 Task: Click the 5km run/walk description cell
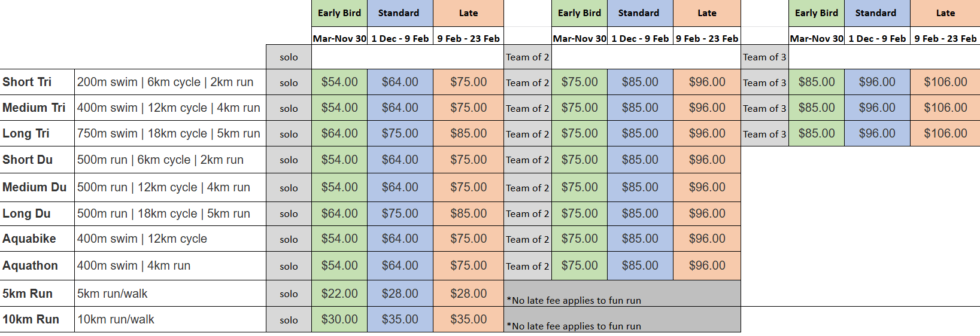113,294
